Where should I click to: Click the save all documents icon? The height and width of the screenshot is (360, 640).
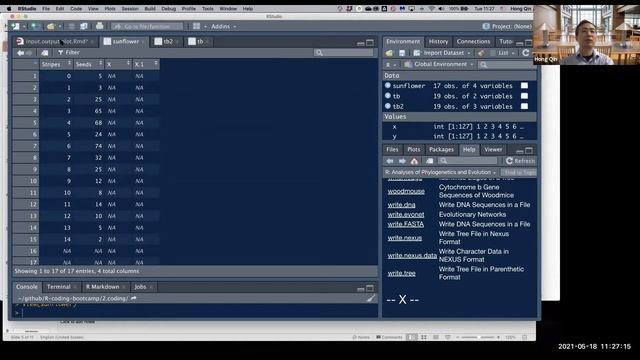[84, 26]
